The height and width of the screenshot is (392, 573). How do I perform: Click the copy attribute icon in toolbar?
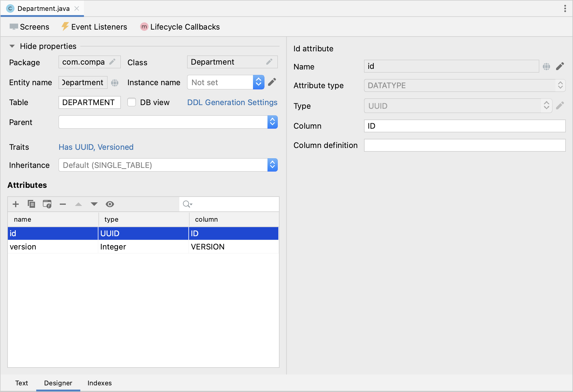coord(31,204)
